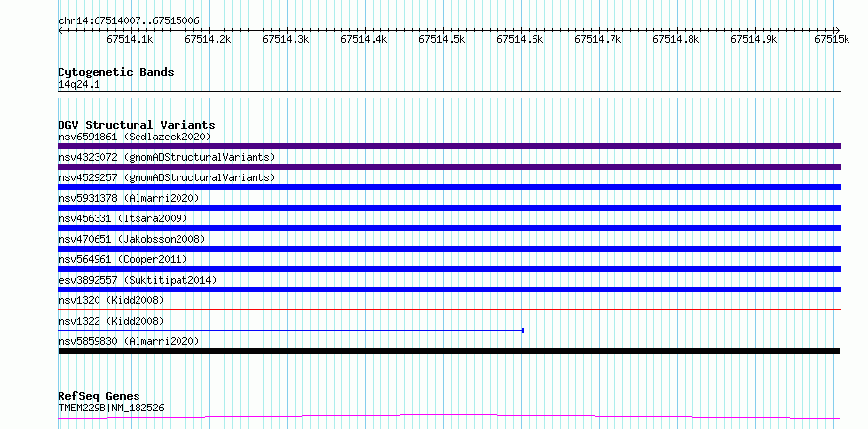
Task: Click the chr14:67514007..67515006 region label
Action: tap(129, 20)
